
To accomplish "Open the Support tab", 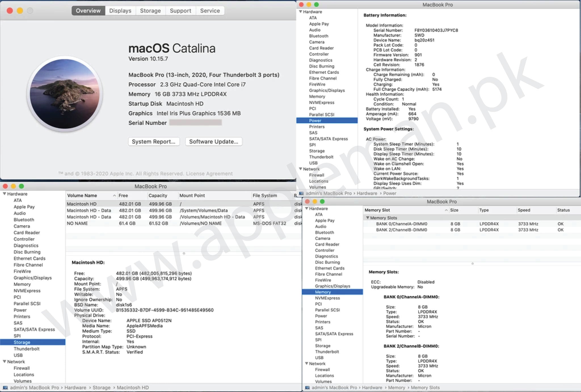I will pyautogui.click(x=180, y=10).
